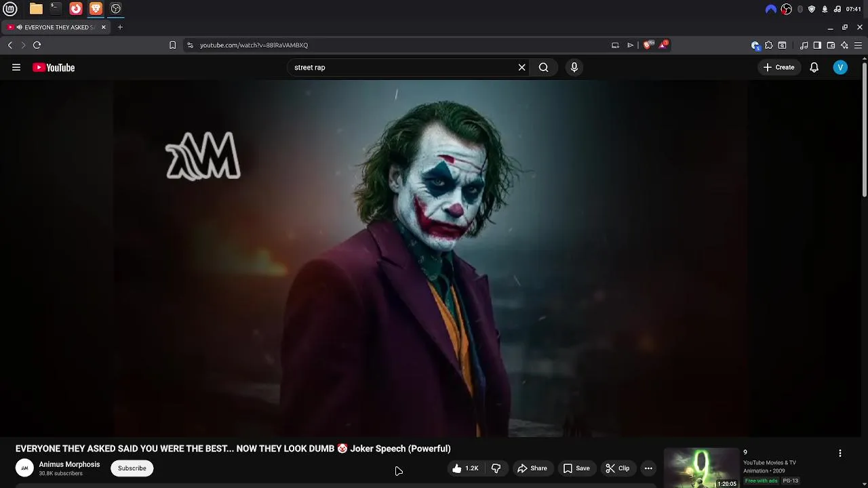Open Leo AI sparkle icon
868x488 pixels.
point(844,45)
